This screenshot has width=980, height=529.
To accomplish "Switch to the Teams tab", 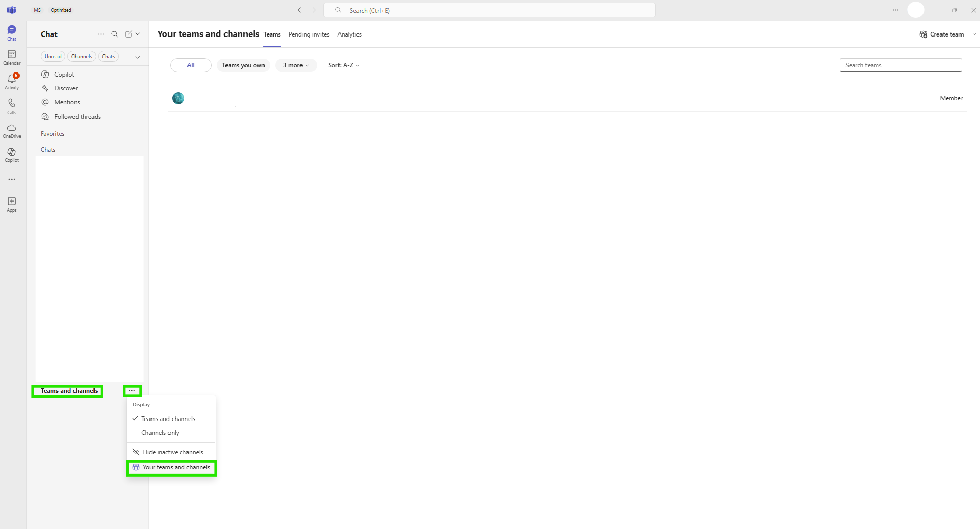I will tap(272, 34).
